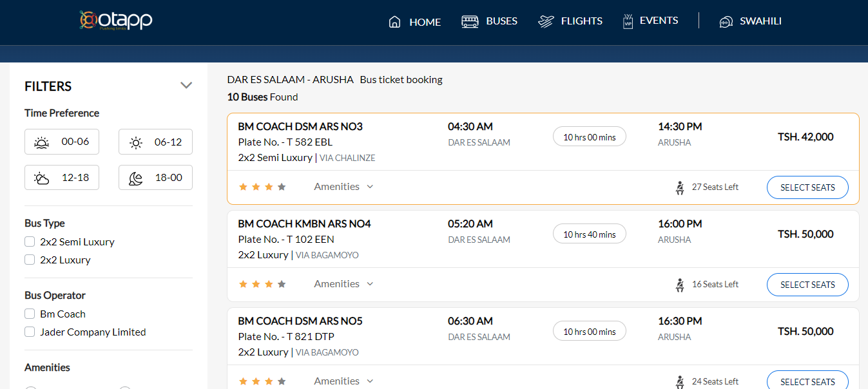Click the Amenities heading in the Filters panel
Screen dimensions: 868x389
tap(47, 368)
